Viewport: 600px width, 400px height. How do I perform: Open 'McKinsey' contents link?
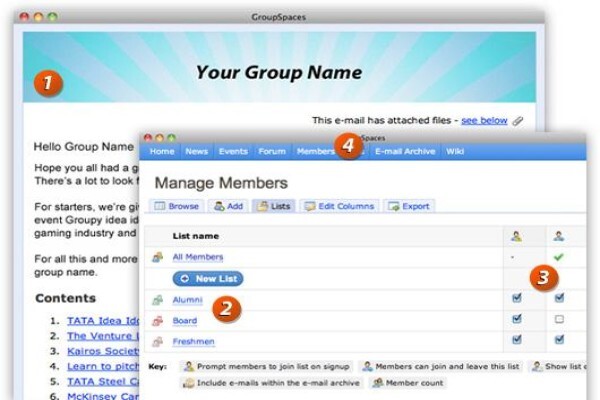(103, 396)
